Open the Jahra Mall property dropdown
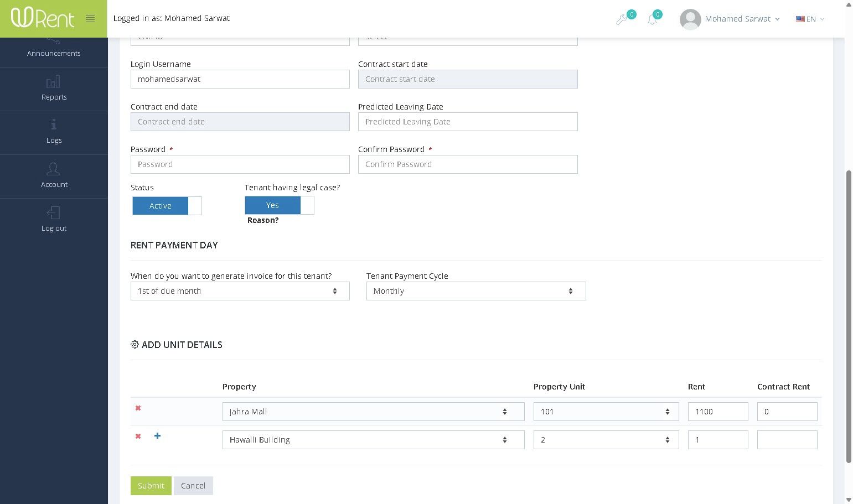This screenshot has height=504, width=853. click(x=373, y=412)
